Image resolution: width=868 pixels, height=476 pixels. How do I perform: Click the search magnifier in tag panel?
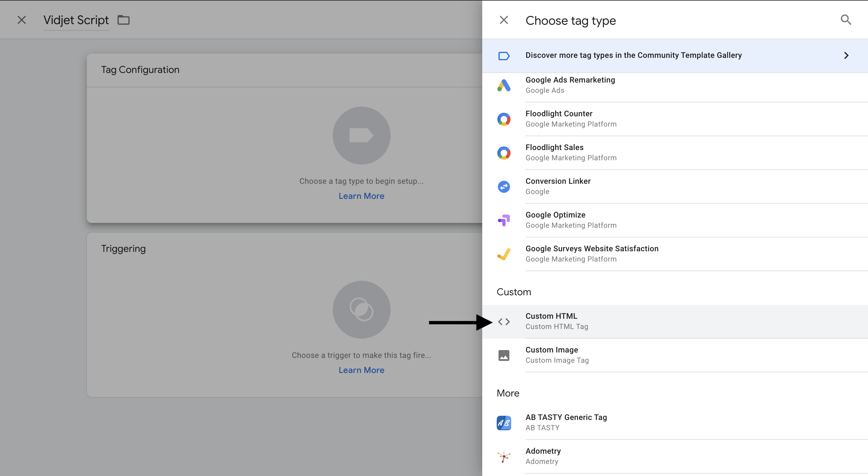click(845, 20)
